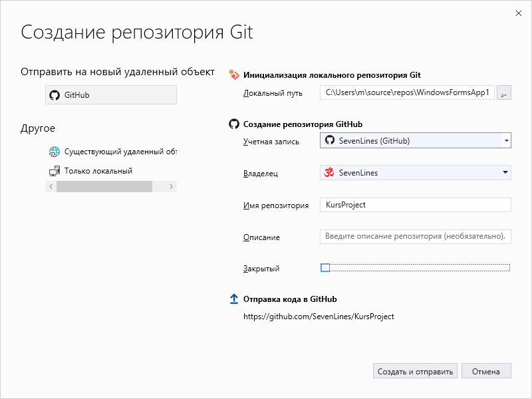This screenshot has width=532, height=399.
Task: Click the account dropdown arrow
Action: pos(507,140)
